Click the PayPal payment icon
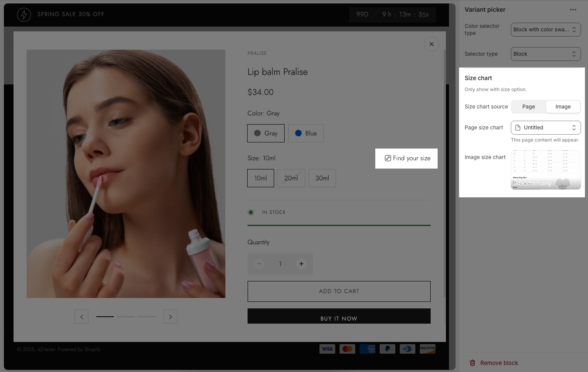Image resolution: width=588 pixels, height=372 pixels. click(x=387, y=349)
